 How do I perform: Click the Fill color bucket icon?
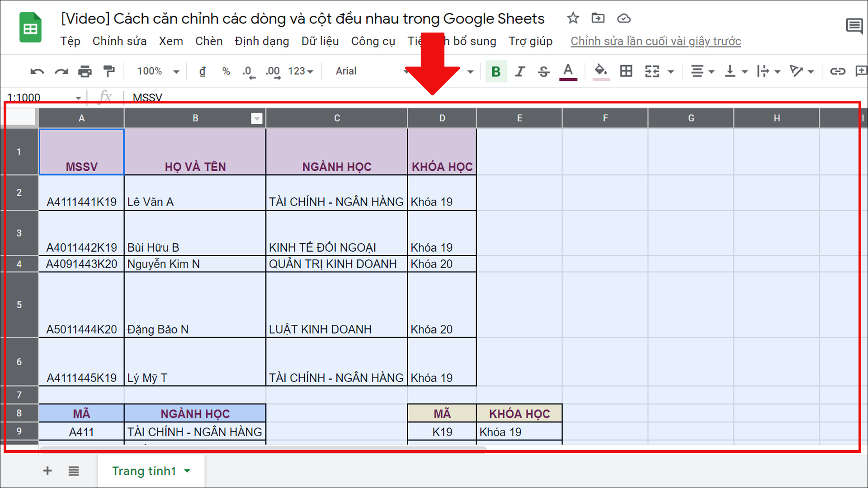tap(599, 71)
